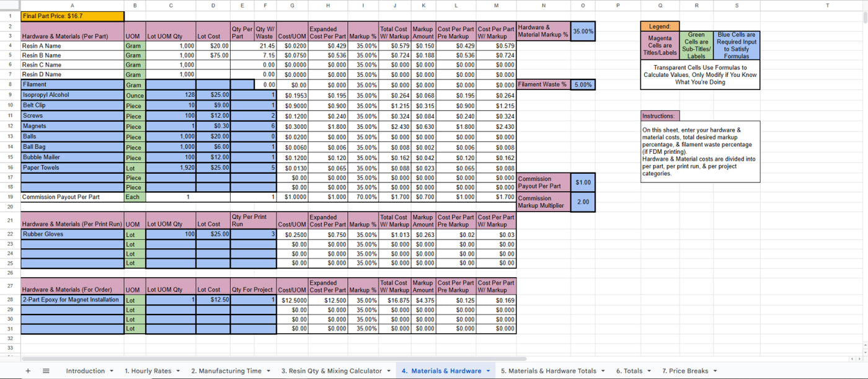Select the Final Part Price cell
868x379 pixels.
coord(72,17)
